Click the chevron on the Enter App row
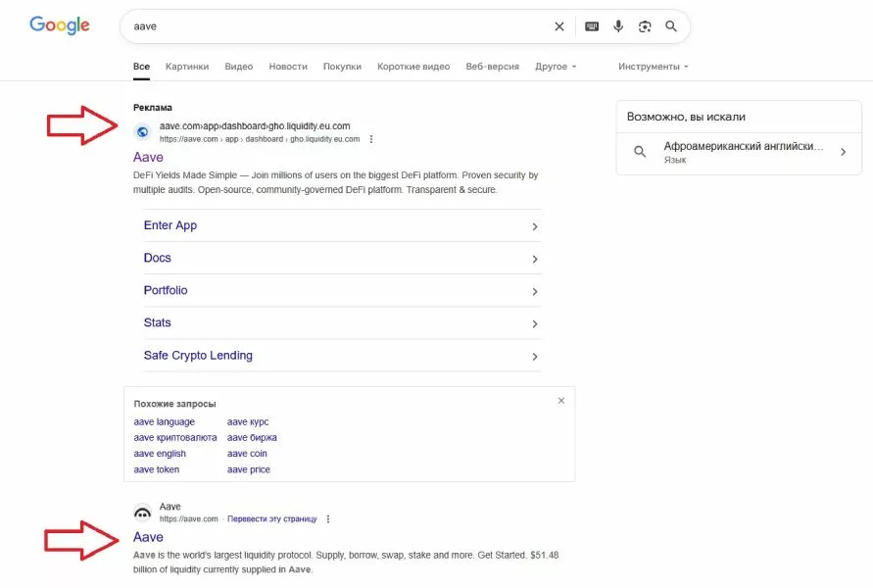 [535, 226]
